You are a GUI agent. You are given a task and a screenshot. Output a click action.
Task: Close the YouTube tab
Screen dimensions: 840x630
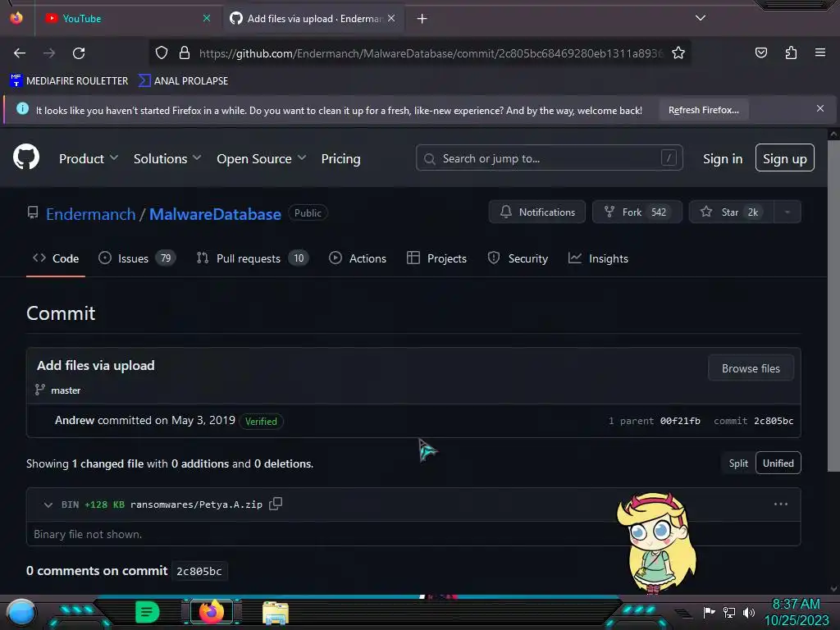206,18
